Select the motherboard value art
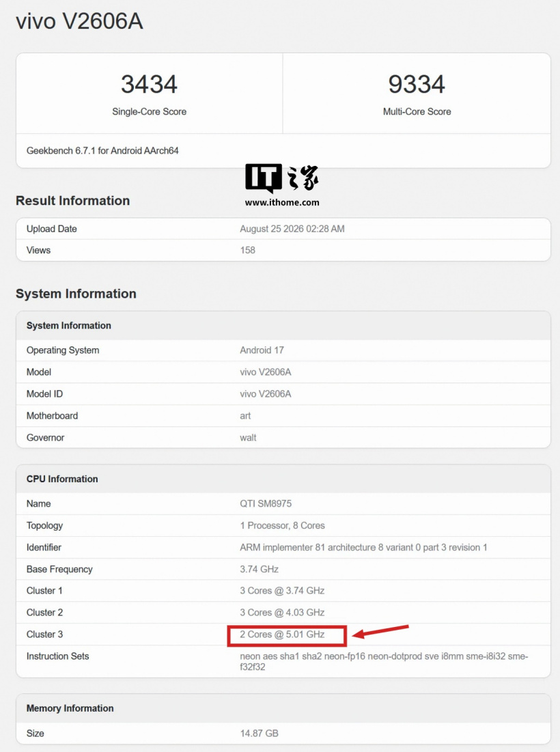The image size is (560, 752). click(x=245, y=416)
